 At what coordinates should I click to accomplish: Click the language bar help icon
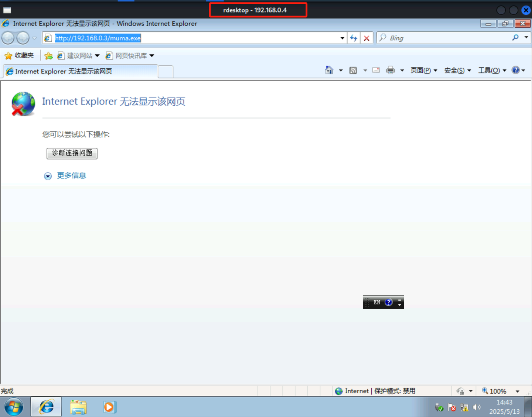click(x=388, y=302)
